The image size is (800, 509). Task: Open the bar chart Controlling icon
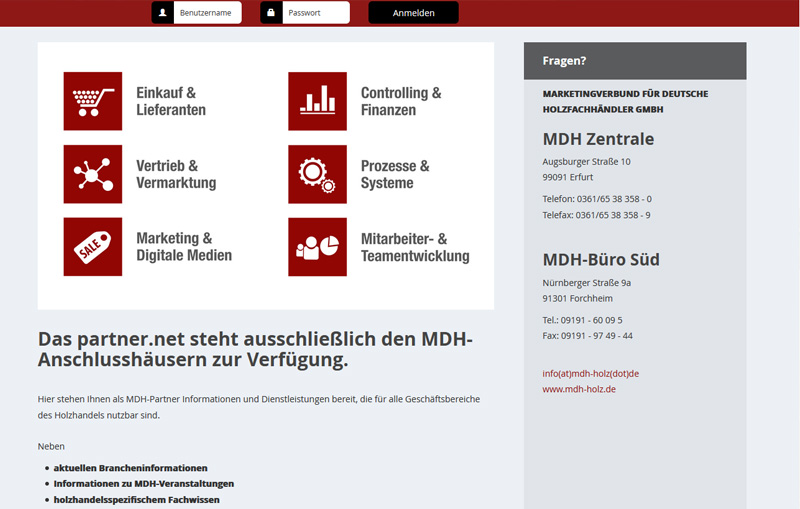(317, 101)
